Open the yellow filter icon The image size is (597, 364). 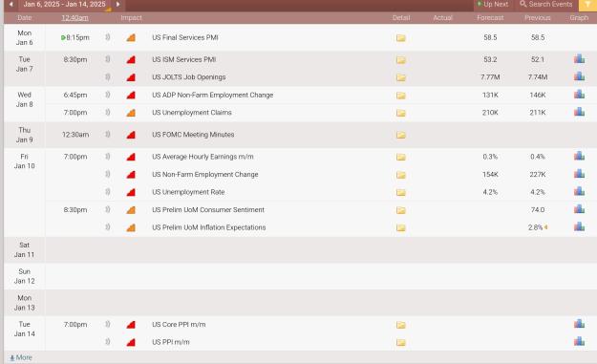(x=587, y=4)
